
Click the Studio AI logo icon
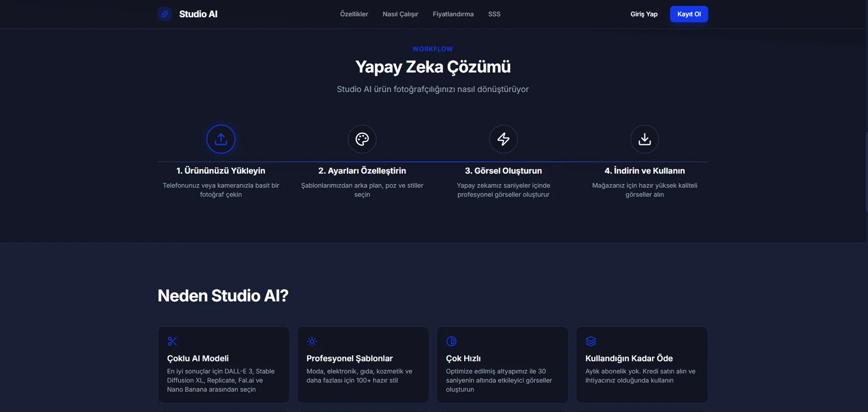[165, 14]
